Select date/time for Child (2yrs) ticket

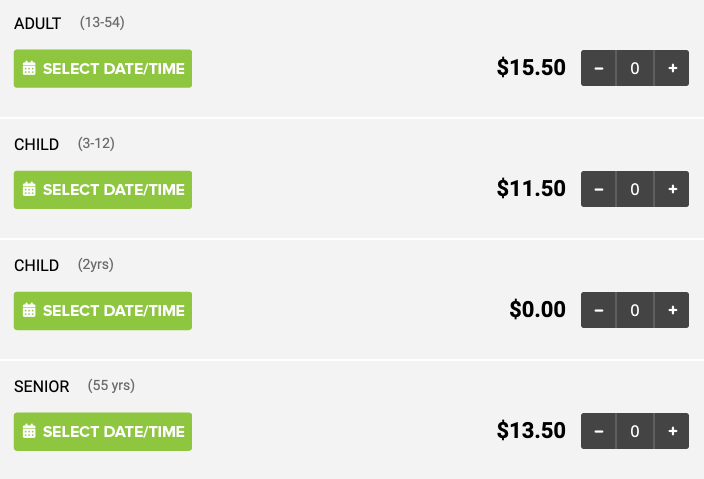(x=103, y=311)
